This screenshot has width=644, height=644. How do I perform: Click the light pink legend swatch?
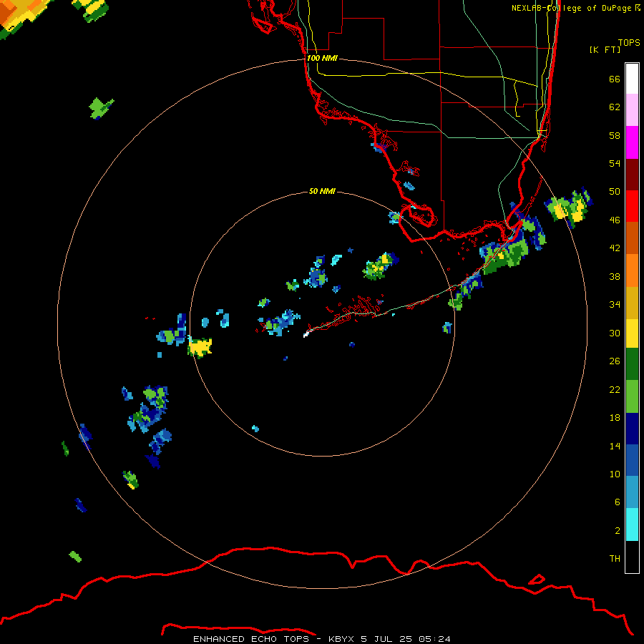[x=632, y=110]
